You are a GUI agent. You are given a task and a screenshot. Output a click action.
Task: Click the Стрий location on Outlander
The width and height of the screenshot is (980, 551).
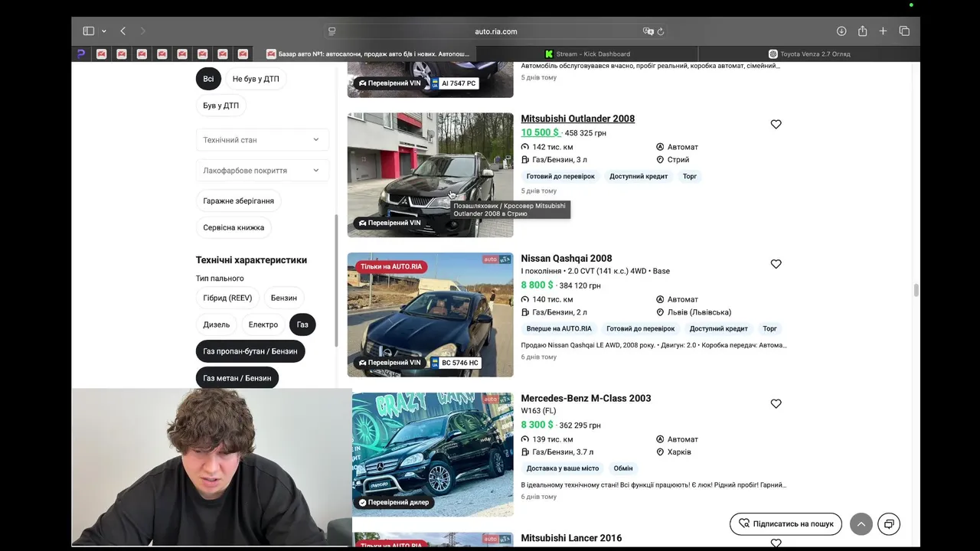678,160
